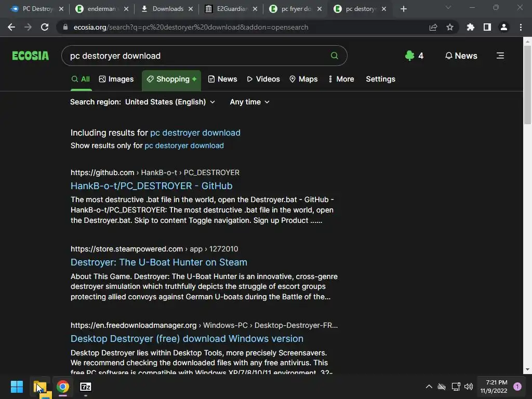The height and width of the screenshot is (399, 532).
Task: Open search Settings
Action: (380, 79)
